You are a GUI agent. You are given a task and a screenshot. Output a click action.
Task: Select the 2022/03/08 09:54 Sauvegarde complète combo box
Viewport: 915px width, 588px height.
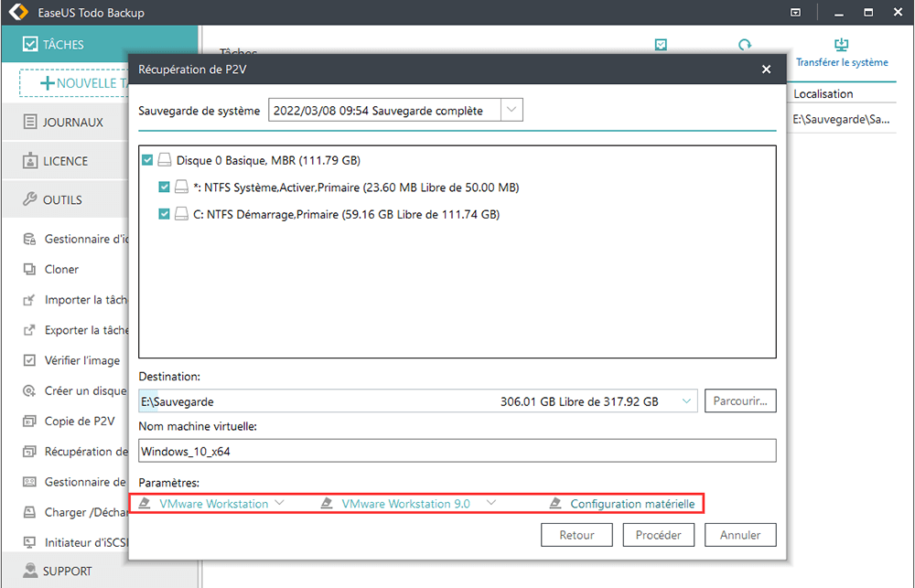(x=395, y=110)
